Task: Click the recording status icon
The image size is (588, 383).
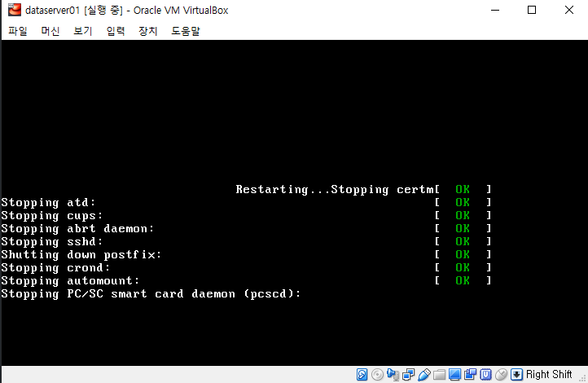Action: click(470, 374)
